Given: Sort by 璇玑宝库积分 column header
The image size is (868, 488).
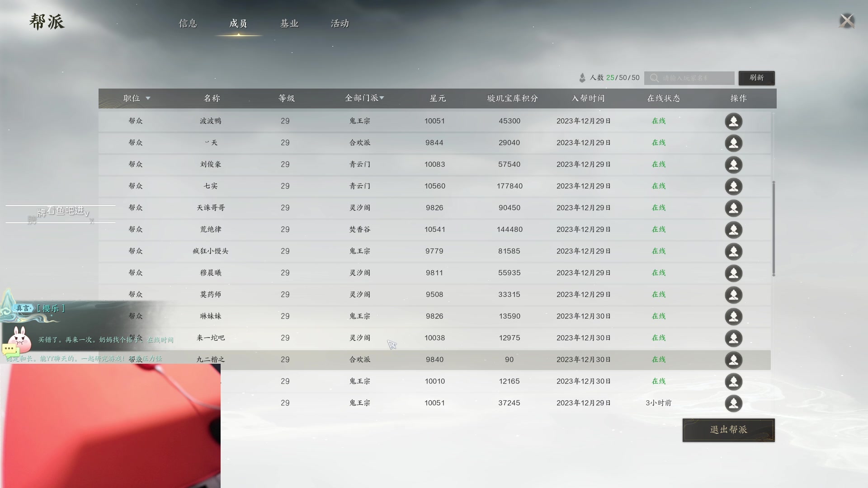Looking at the screenshot, I should click(512, 98).
